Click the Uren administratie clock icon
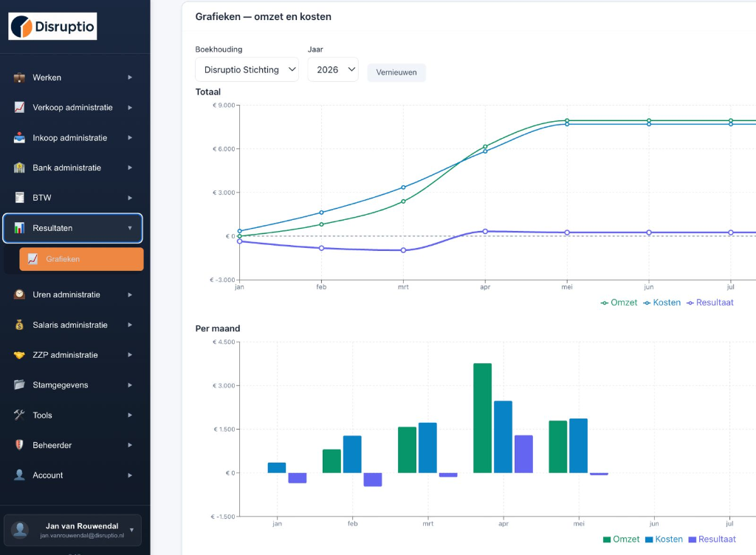Screen dimensions: 756x555 click(x=19, y=294)
